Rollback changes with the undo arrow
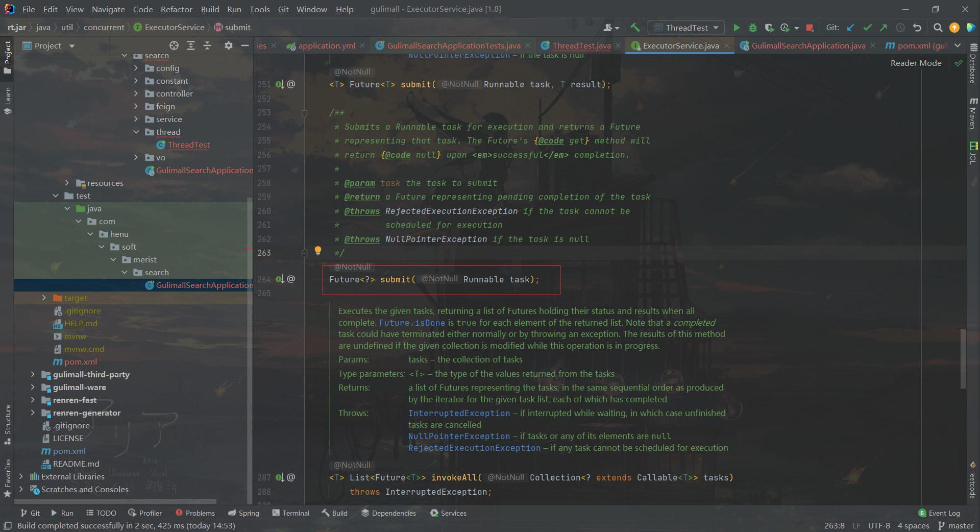Viewport: 980px width, 532px height. [917, 28]
